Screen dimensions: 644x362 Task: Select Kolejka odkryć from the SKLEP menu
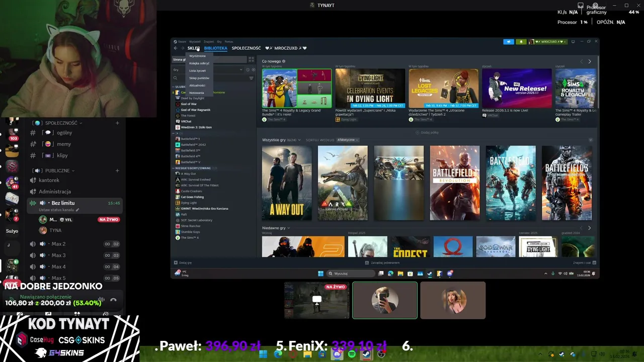[x=199, y=63]
